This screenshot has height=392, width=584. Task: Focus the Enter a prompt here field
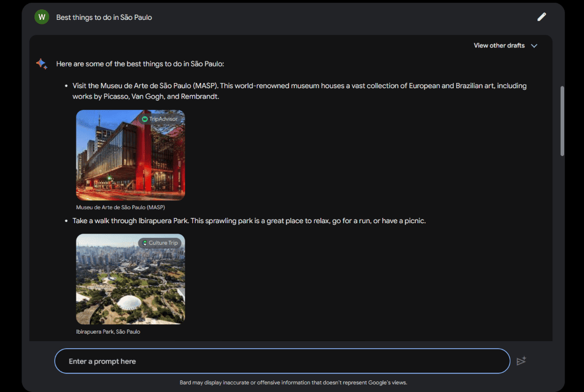point(282,361)
